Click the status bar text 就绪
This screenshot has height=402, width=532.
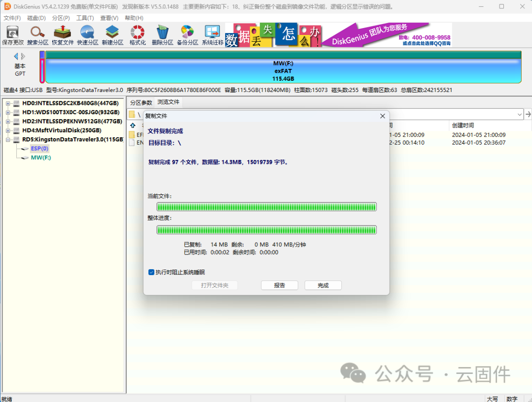7,399
